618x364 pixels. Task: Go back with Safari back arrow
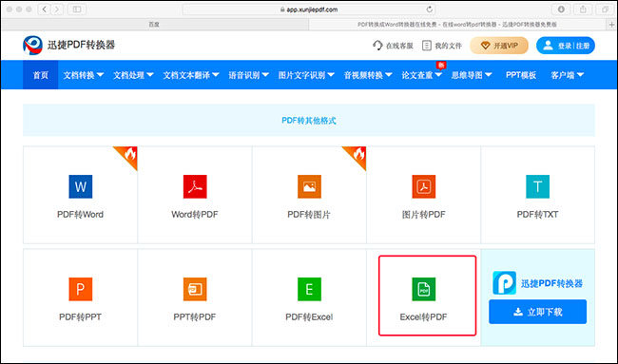click(x=45, y=10)
